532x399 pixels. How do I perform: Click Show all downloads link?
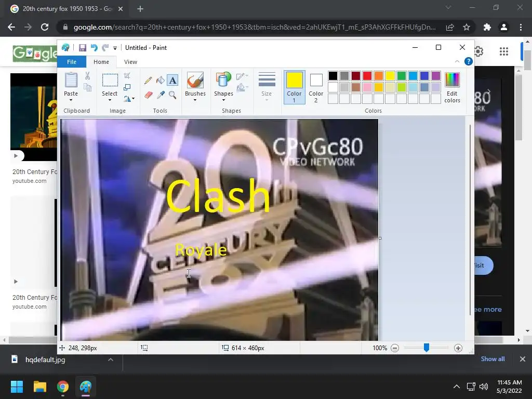(493, 359)
